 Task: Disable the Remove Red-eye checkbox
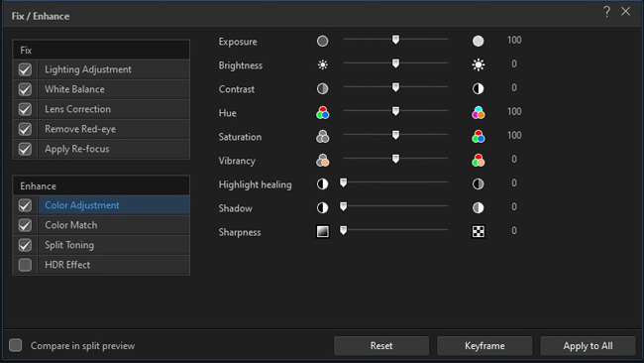click(x=25, y=129)
